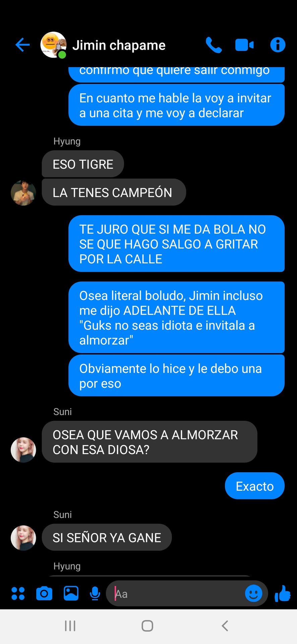The width and height of the screenshot is (297, 644).
Task: Tap Suni's avatar next to SI SEÑOR YA GANE
Action: (x=23, y=538)
